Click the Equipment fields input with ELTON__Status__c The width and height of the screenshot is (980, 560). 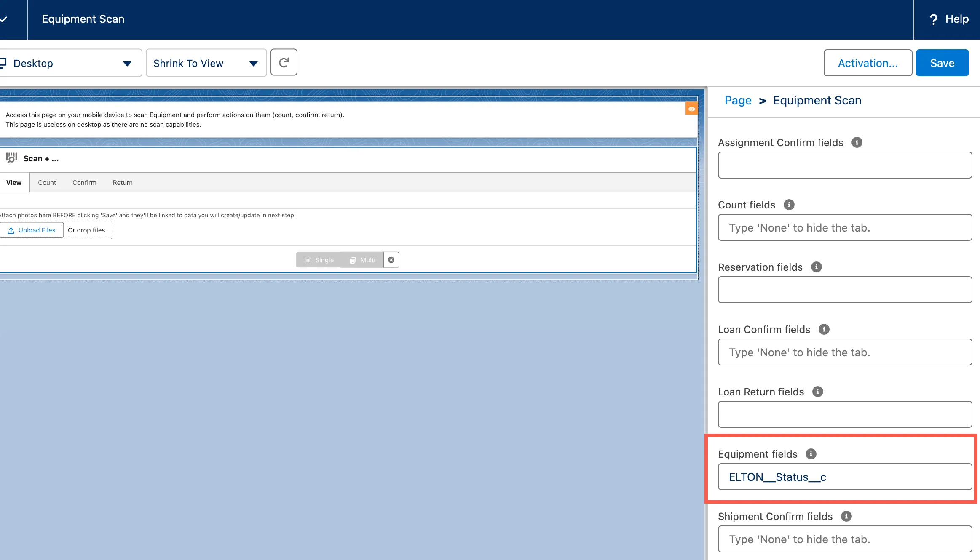pyautogui.click(x=845, y=477)
